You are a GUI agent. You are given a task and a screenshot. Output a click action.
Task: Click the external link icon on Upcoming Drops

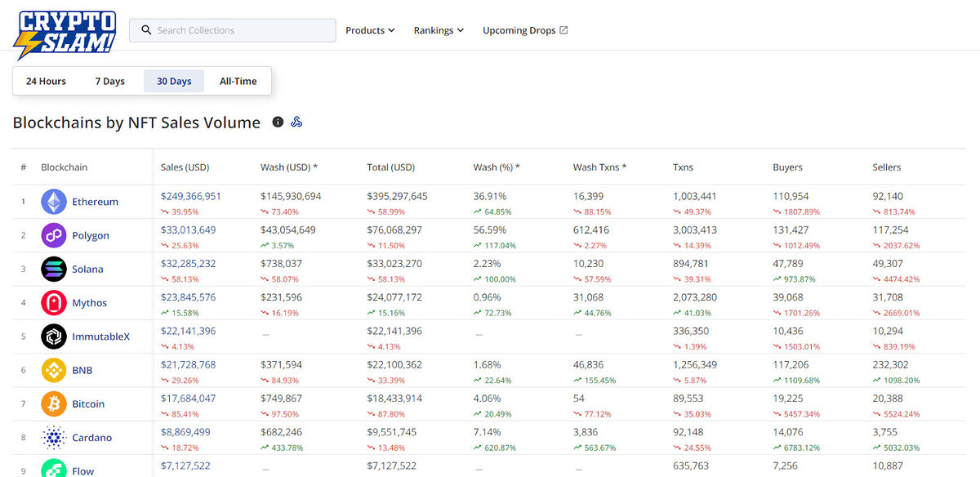(563, 30)
